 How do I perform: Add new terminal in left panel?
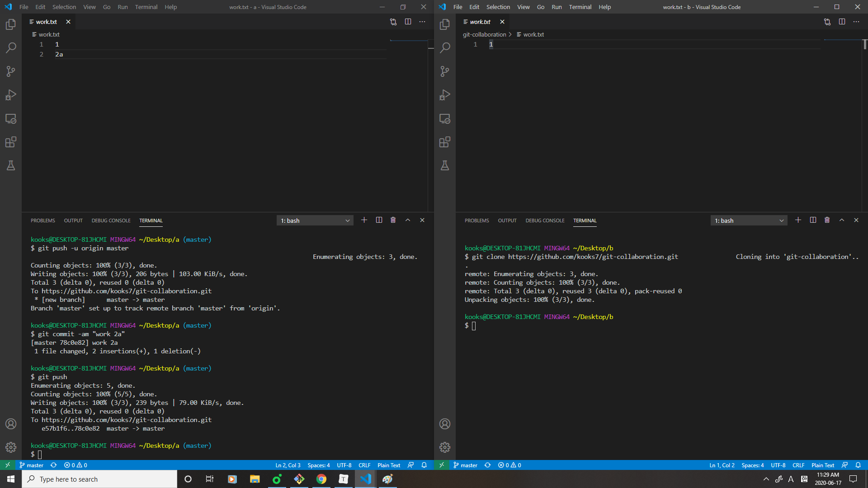point(364,220)
